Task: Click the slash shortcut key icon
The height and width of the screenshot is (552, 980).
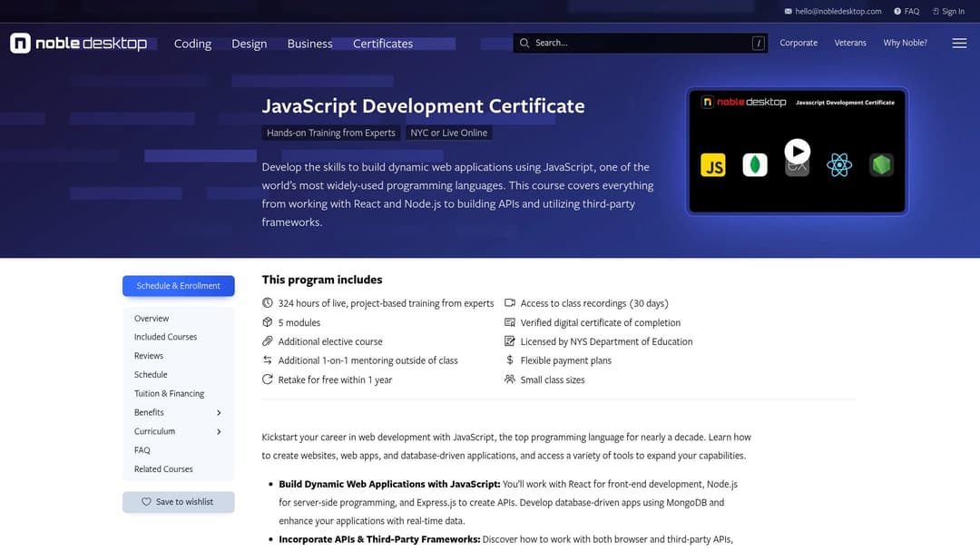Action: [x=758, y=44]
